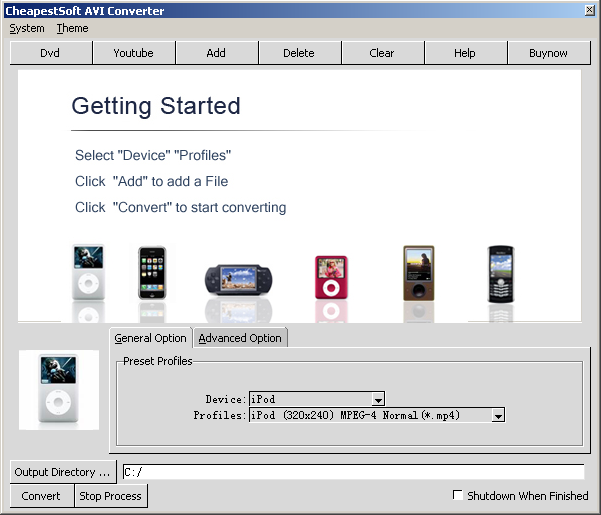Click the output path field showing C:/
This screenshot has width=601, height=515.
tap(353, 472)
